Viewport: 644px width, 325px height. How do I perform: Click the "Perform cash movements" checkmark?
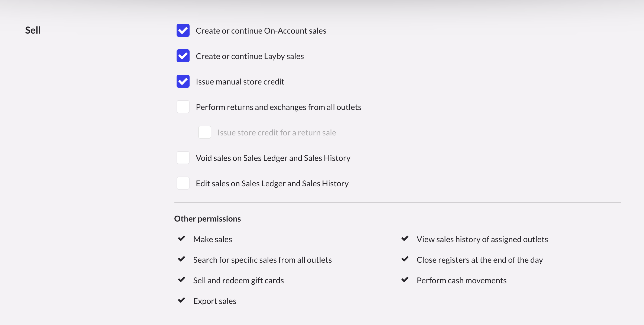click(x=405, y=280)
